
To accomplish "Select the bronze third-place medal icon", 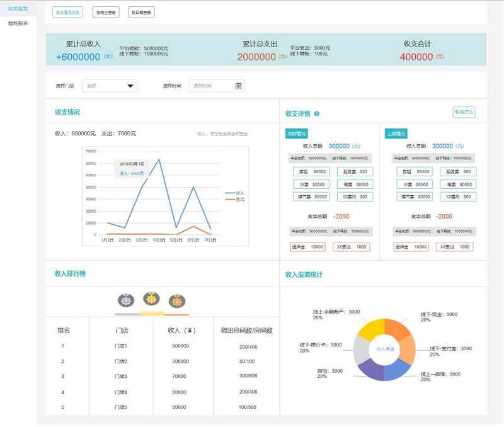I will (177, 302).
